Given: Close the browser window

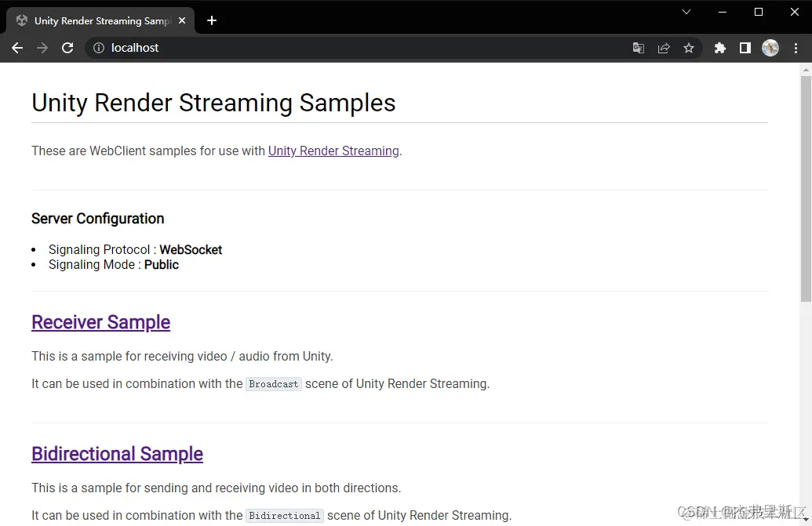Looking at the screenshot, I should [x=795, y=12].
